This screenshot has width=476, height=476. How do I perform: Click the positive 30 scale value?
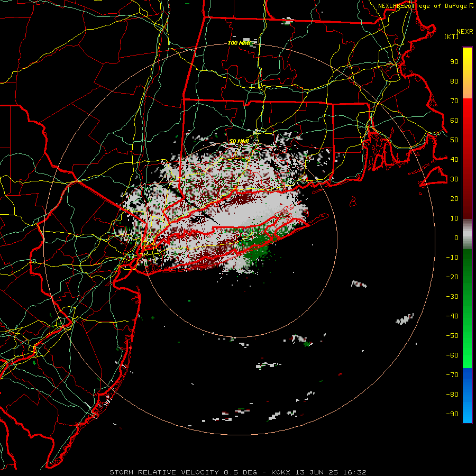454,179
